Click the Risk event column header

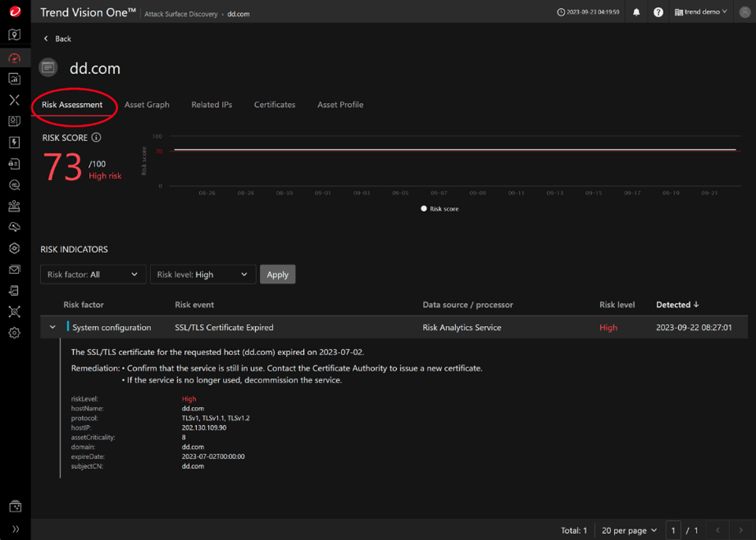[195, 305]
